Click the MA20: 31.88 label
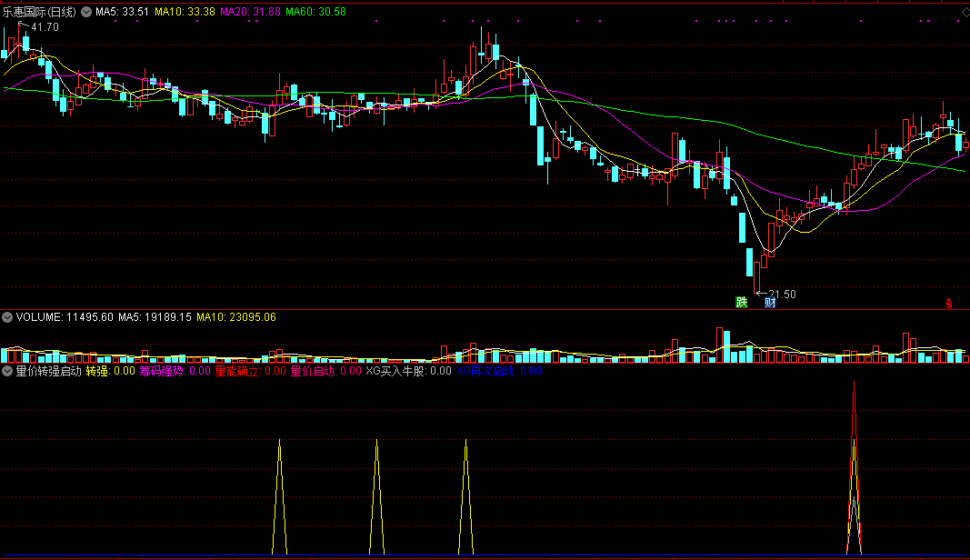Screen dimensions: 970x560 pyautogui.click(x=251, y=12)
